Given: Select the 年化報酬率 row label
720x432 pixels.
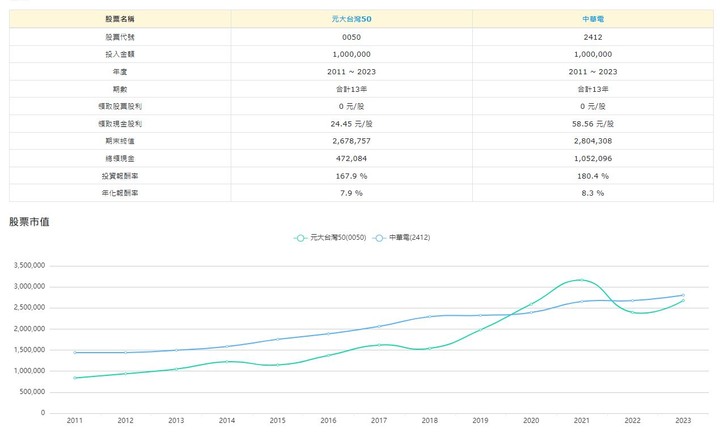Looking at the screenshot, I should pyautogui.click(x=120, y=193).
